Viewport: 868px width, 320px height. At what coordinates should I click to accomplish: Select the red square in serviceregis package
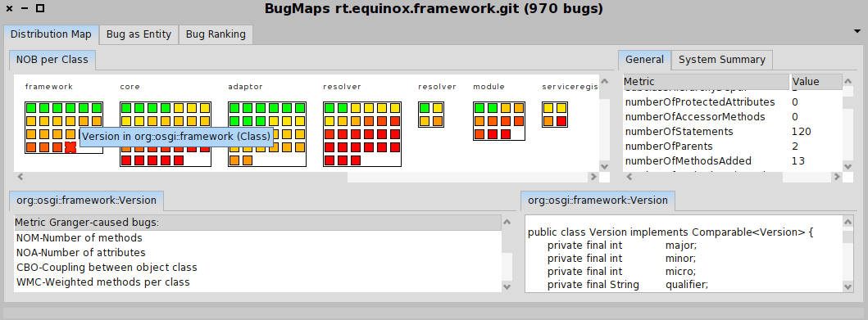pyautogui.click(x=561, y=121)
